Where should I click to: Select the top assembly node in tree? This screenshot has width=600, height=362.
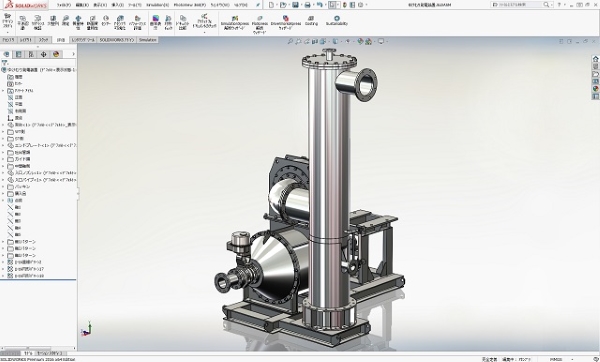tap(39, 70)
